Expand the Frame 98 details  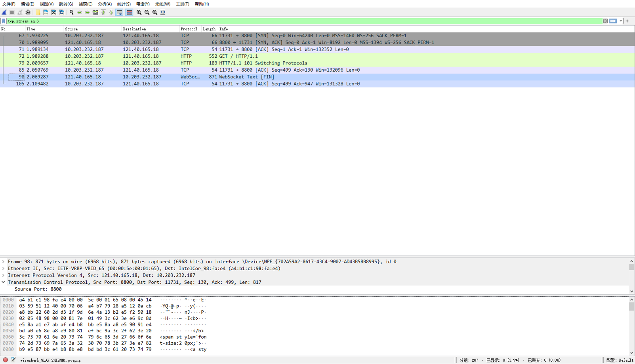(x=4, y=262)
